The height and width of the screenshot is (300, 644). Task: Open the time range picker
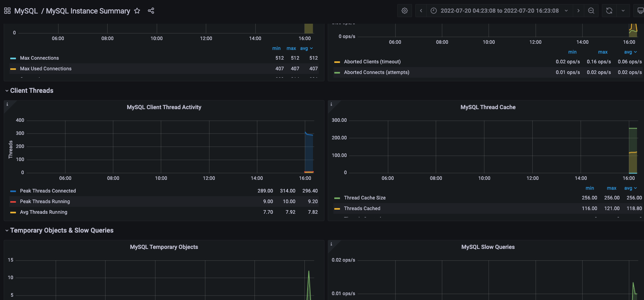click(499, 11)
